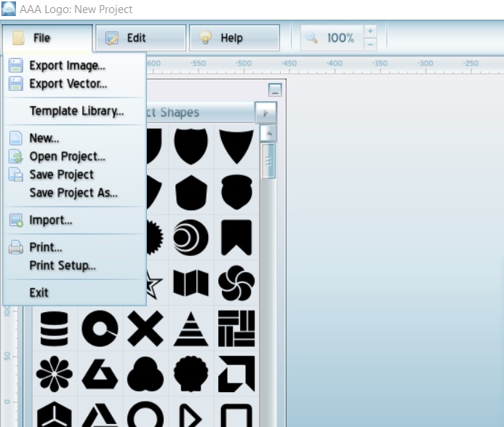The image size is (504, 427).
Task: Choose the swirl pinwheel shape
Action: click(x=236, y=283)
